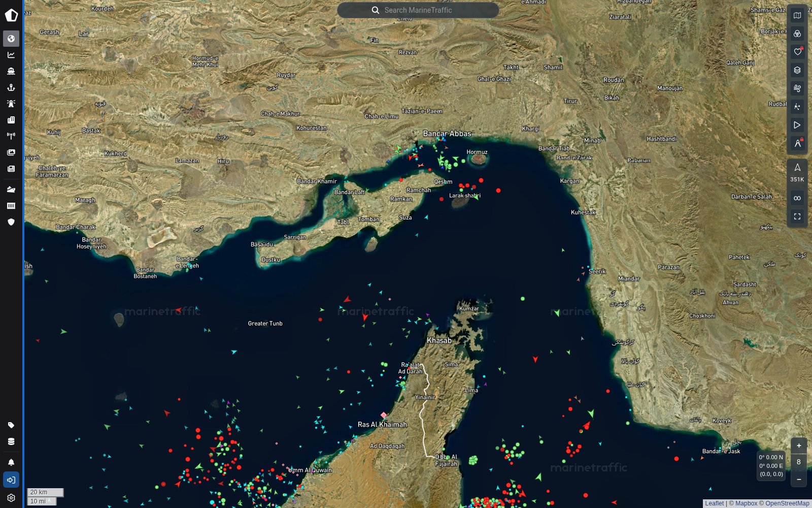Click the Search MarineTraffic field
812x508 pixels.
coord(418,10)
